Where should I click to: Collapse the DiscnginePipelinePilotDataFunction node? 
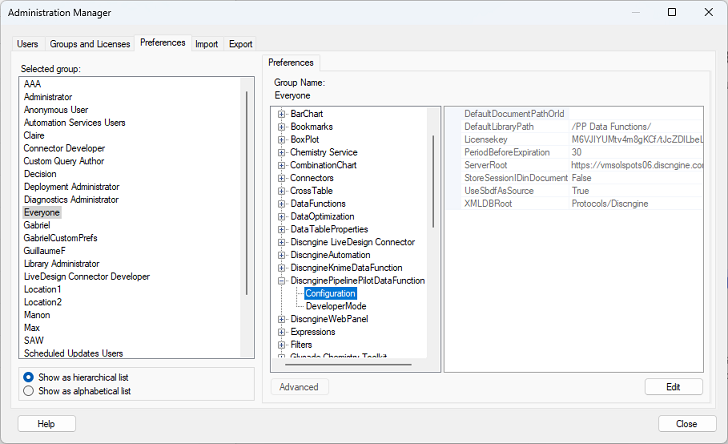click(281, 281)
